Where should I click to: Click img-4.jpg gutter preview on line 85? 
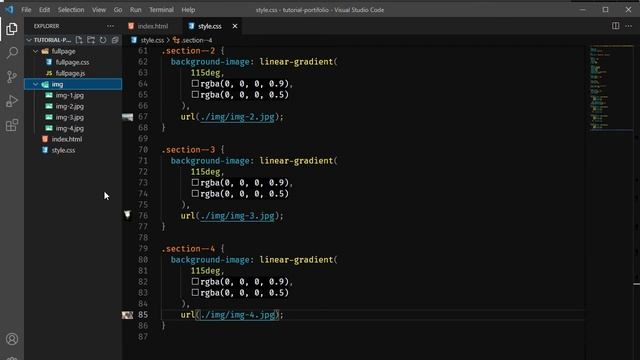127,315
